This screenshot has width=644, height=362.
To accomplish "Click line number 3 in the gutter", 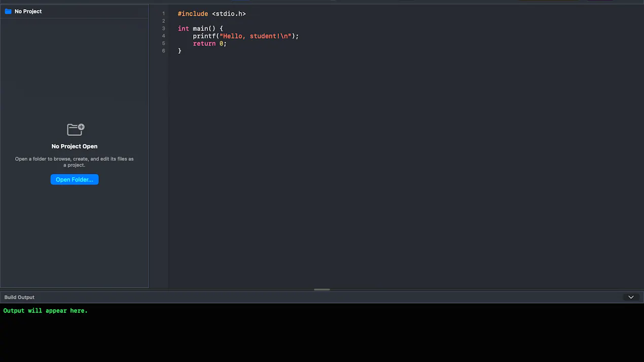I will pyautogui.click(x=163, y=28).
